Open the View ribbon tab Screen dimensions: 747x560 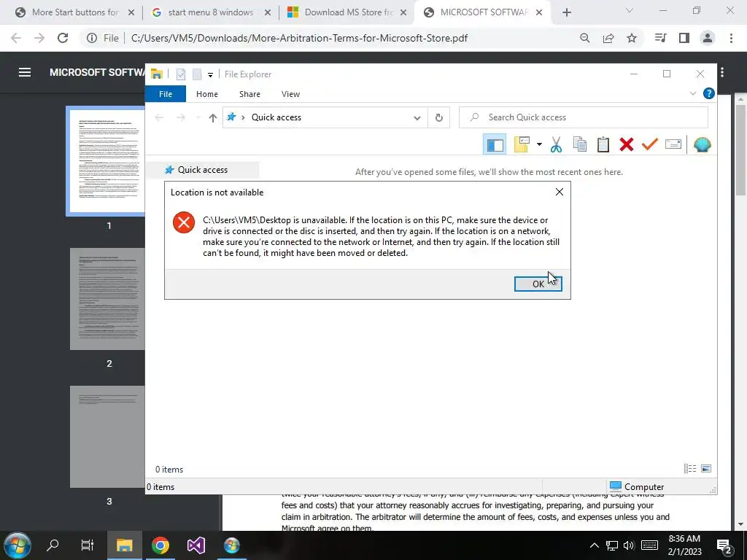click(290, 94)
